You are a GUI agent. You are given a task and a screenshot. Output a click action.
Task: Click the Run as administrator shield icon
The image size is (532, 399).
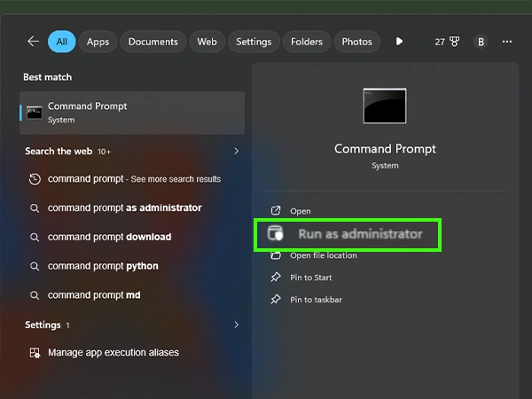pyautogui.click(x=275, y=233)
